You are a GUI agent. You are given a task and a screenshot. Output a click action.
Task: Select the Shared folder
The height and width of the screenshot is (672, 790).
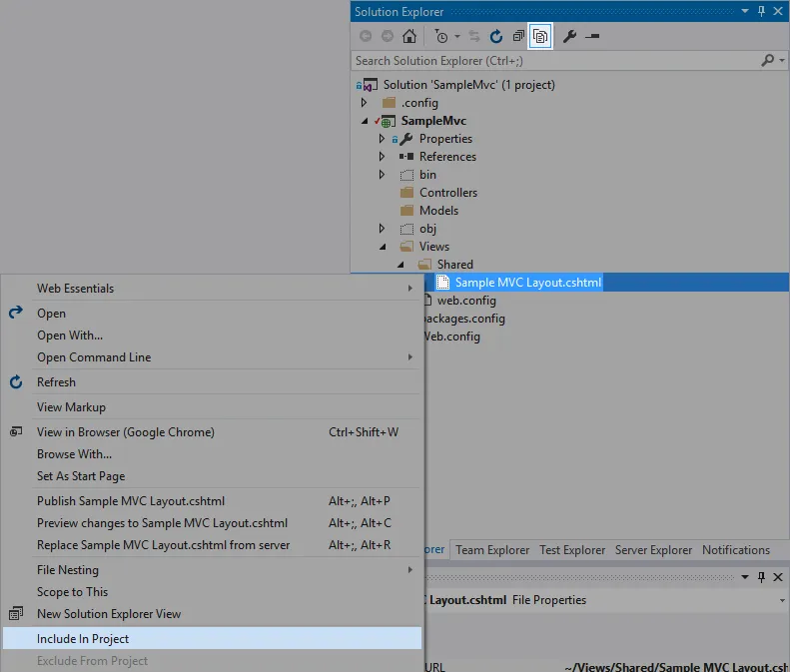pyautogui.click(x=455, y=265)
